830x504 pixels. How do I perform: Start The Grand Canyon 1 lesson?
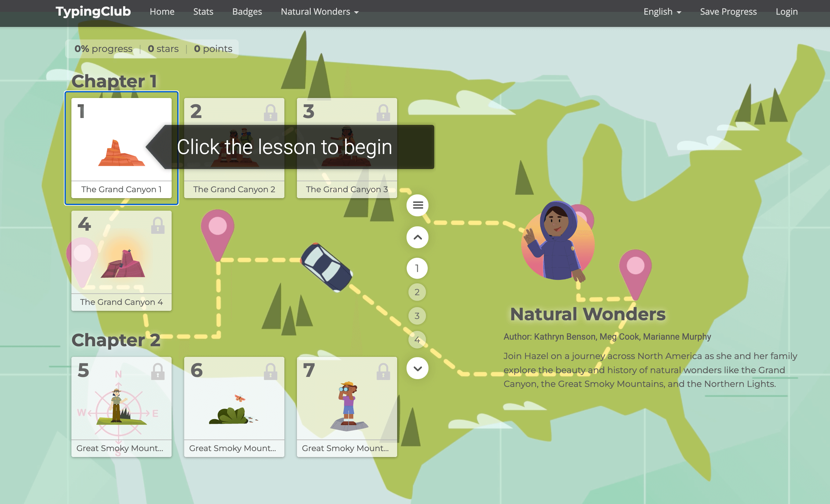[121, 148]
